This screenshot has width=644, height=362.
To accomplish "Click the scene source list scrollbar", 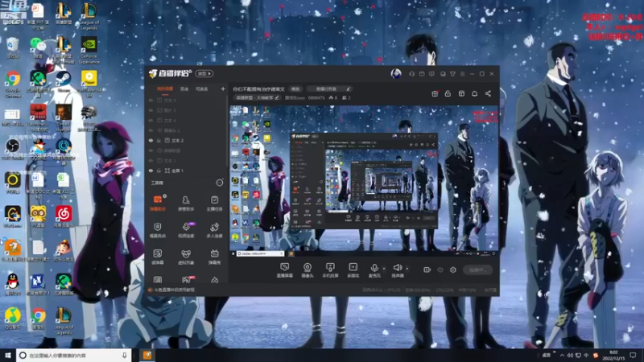I will coord(226,131).
